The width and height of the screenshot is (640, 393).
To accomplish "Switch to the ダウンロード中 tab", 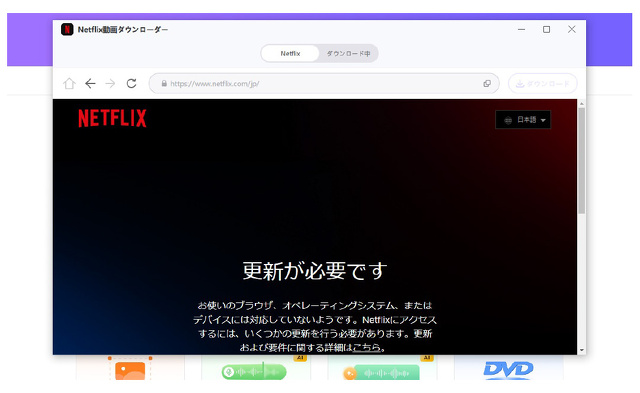I will 348,53.
